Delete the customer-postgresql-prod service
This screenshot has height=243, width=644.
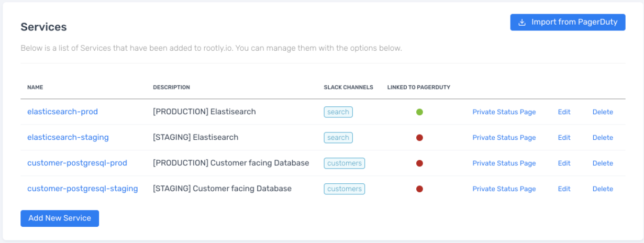pyautogui.click(x=603, y=163)
